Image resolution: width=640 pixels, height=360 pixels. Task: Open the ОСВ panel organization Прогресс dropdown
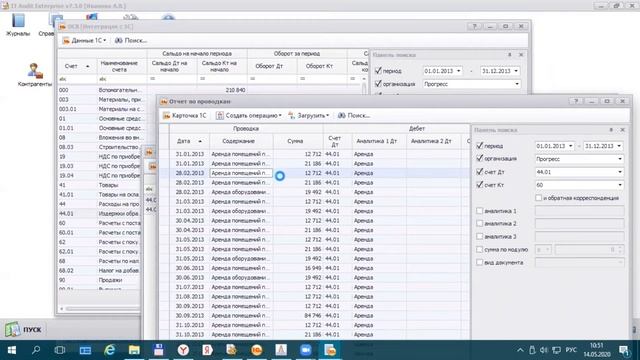[517, 84]
